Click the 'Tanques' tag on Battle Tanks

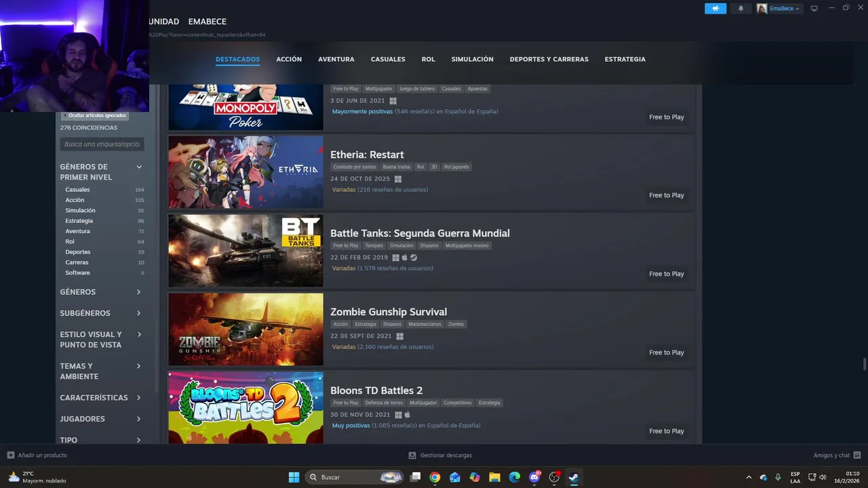pos(374,245)
